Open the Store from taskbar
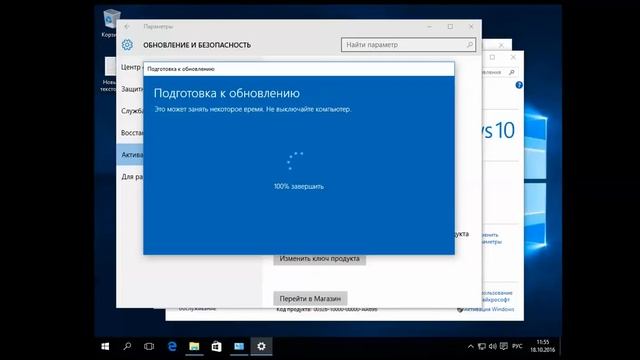The image size is (640, 360). coord(216,347)
